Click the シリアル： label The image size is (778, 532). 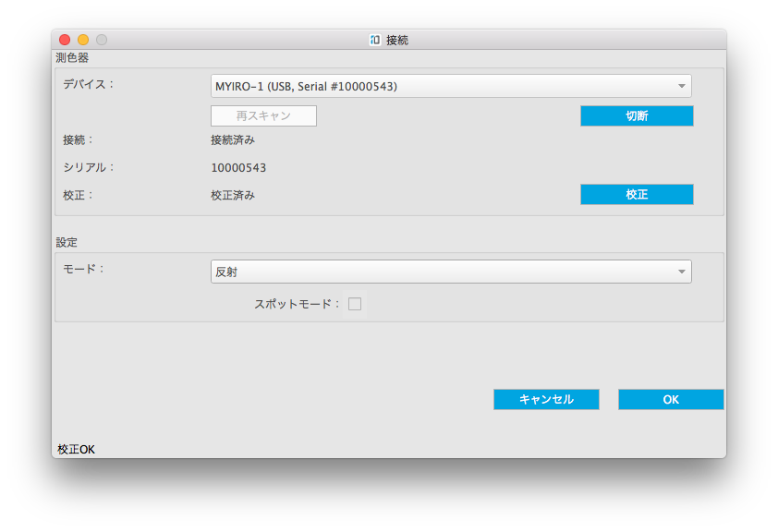pyautogui.click(x=89, y=167)
